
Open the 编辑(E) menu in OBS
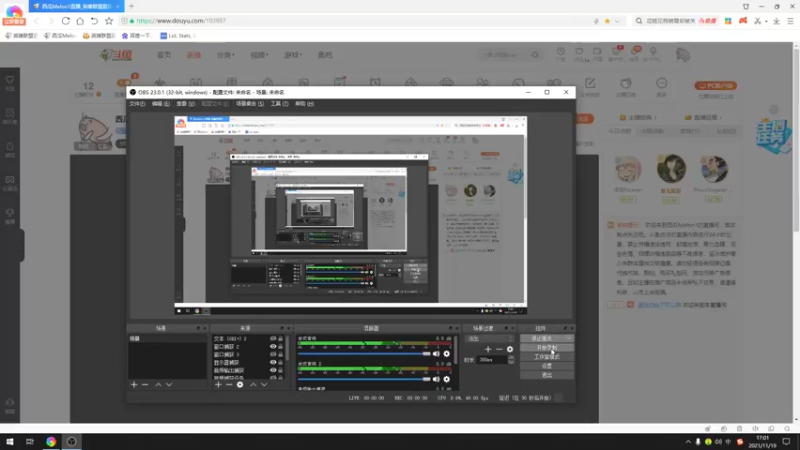point(160,104)
